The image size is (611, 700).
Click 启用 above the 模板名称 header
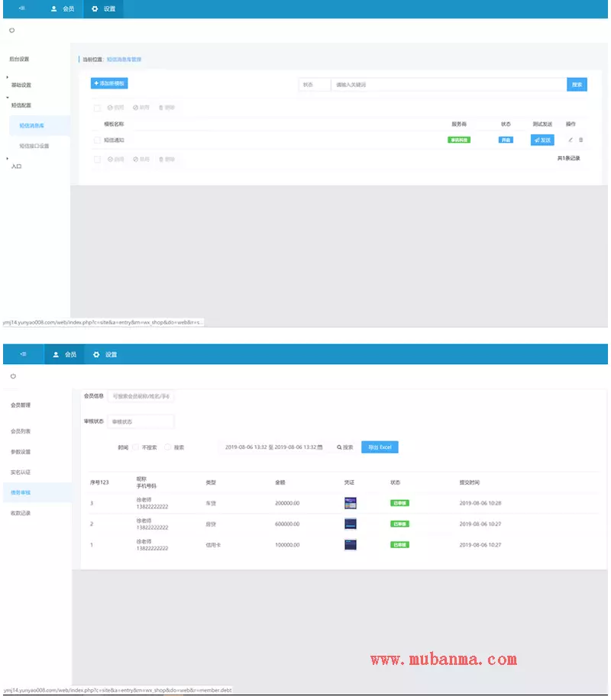coord(116,108)
